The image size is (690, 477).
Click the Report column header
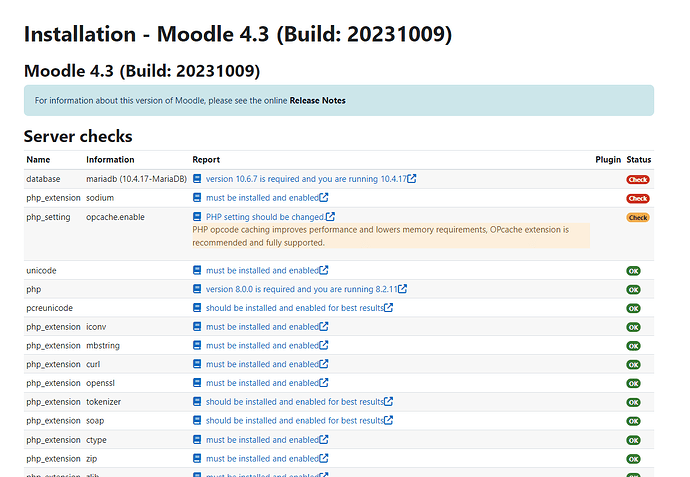coord(206,160)
